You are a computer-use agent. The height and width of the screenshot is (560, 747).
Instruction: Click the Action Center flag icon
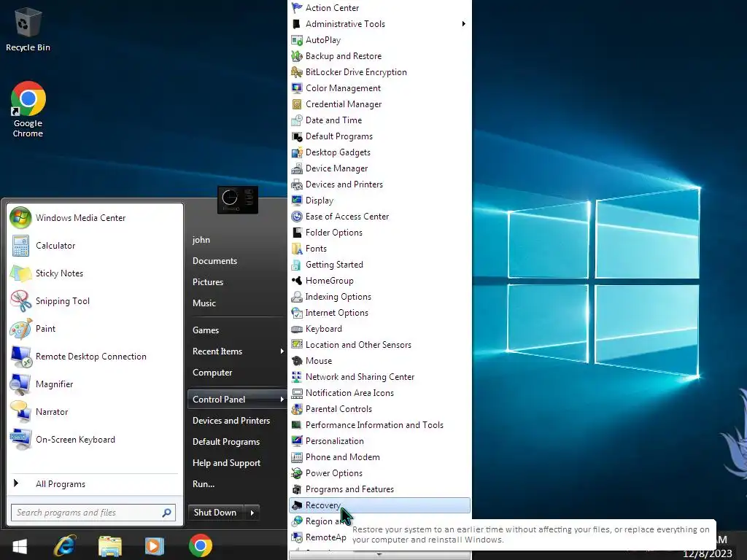297,7
